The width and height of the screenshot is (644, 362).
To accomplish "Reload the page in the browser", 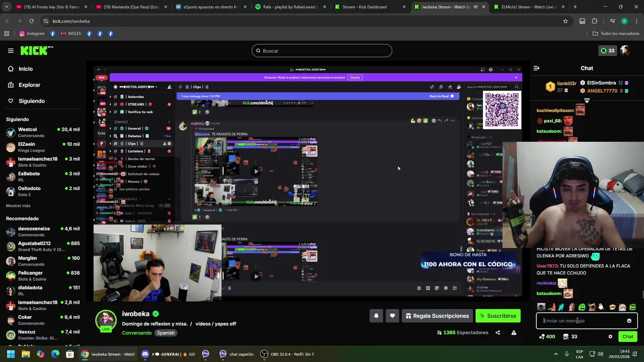I will (x=31, y=21).
